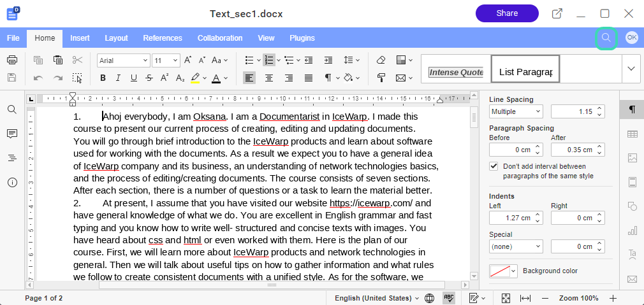
Task: Toggle Italic formatting
Action: (119, 78)
